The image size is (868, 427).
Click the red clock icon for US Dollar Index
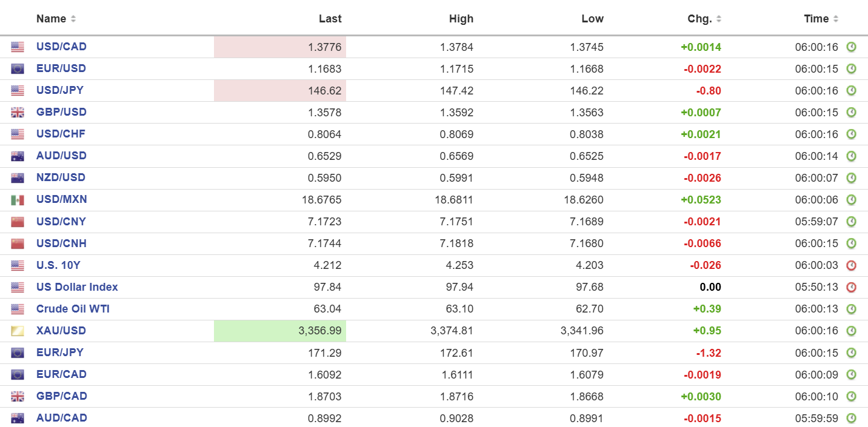tap(851, 287)
